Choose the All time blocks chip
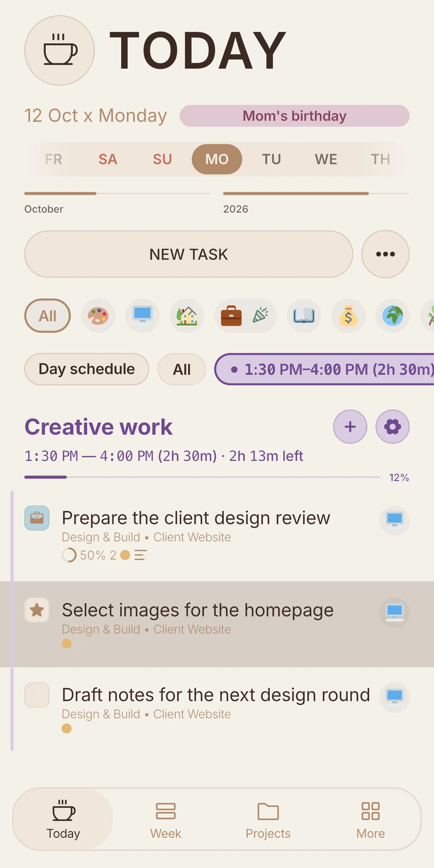The image size is (434, 868). pyautogui.click(x=182, y=369)
